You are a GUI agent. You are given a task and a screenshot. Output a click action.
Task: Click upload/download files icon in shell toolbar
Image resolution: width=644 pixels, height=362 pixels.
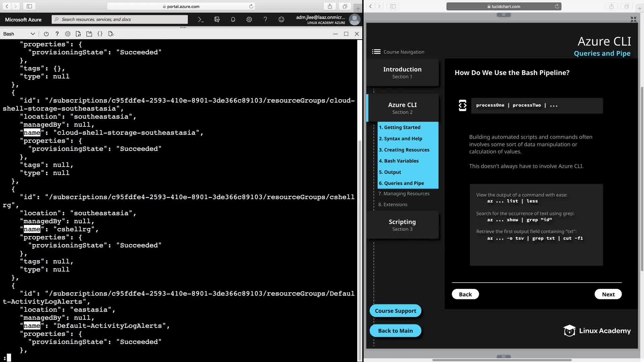click(x=78, y=34)
